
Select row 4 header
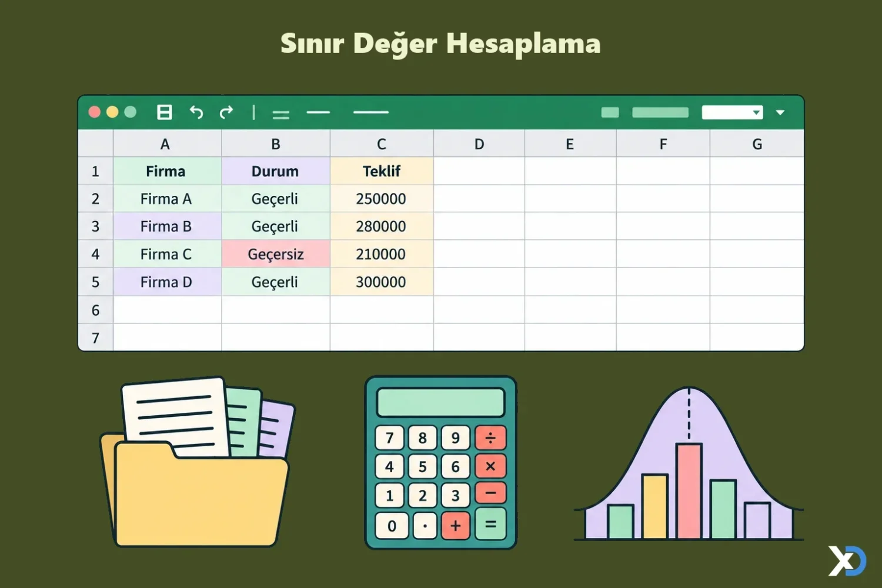pyautogui.click(x=95, y=254)
